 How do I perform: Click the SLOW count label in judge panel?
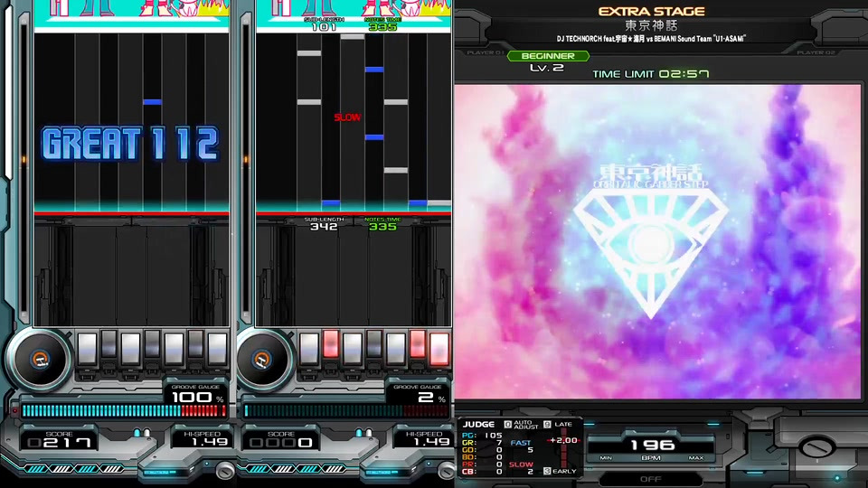[x=521, y=465]
